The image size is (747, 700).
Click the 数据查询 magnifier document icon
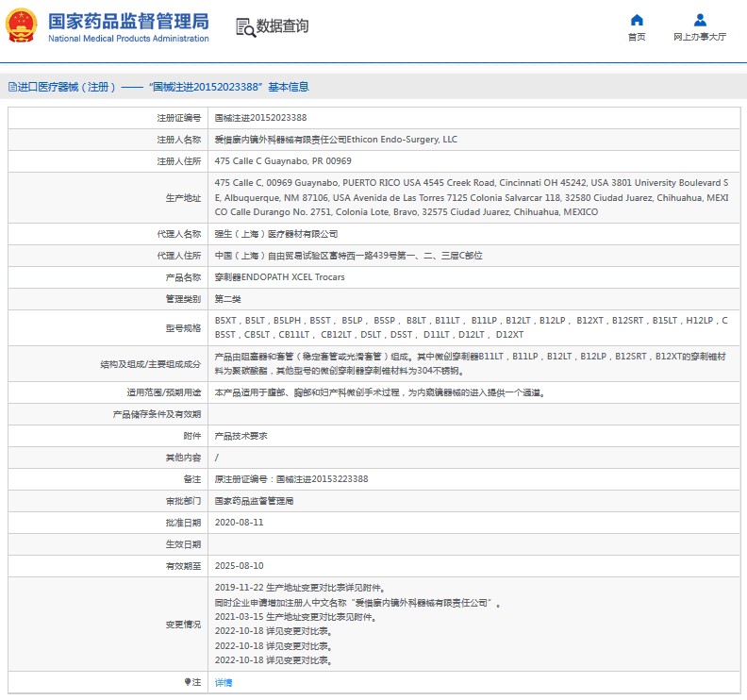[245, 26]
